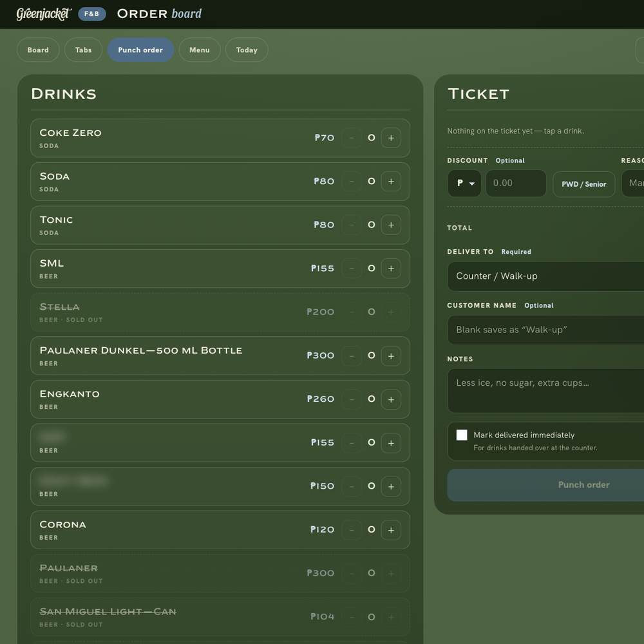Viewport: 644px width, 644px height.
Task: Add one SML beer with plus
Action: tap(391, 269)
